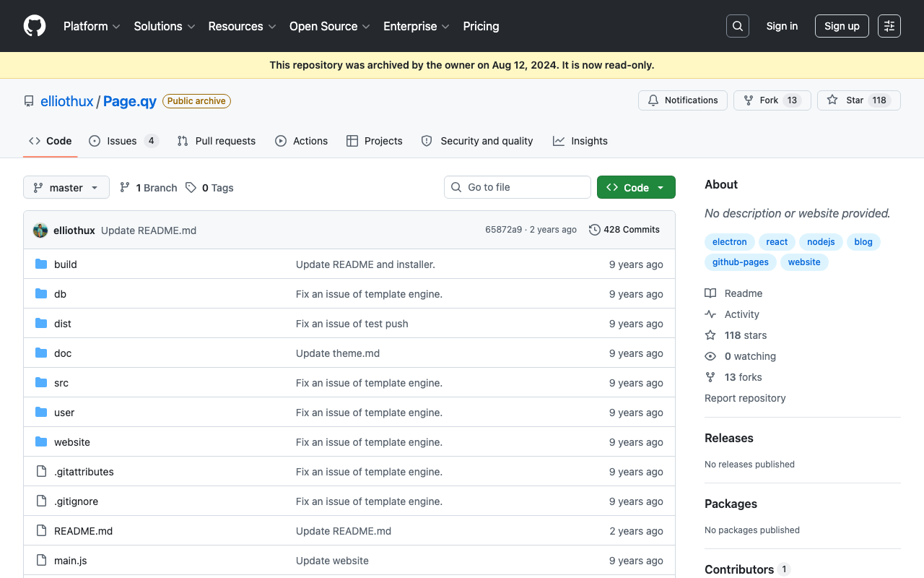
Task: Switch to the Issues tab
Action: click(123, 141)
